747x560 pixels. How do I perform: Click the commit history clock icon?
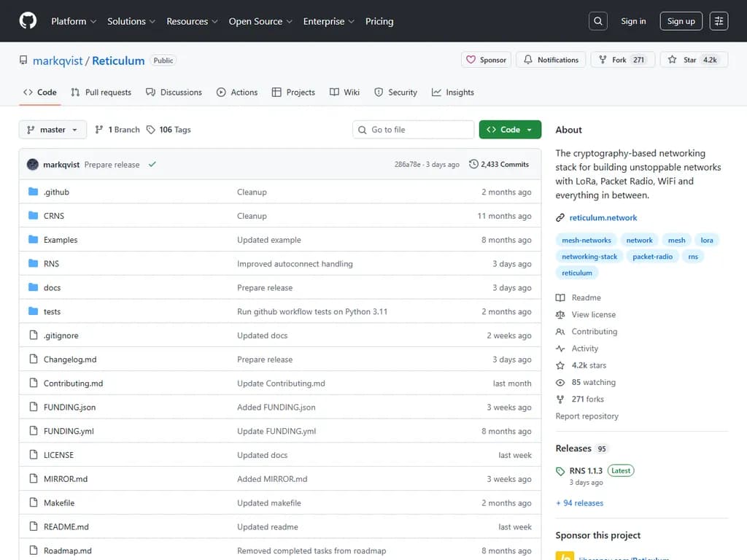473,165
